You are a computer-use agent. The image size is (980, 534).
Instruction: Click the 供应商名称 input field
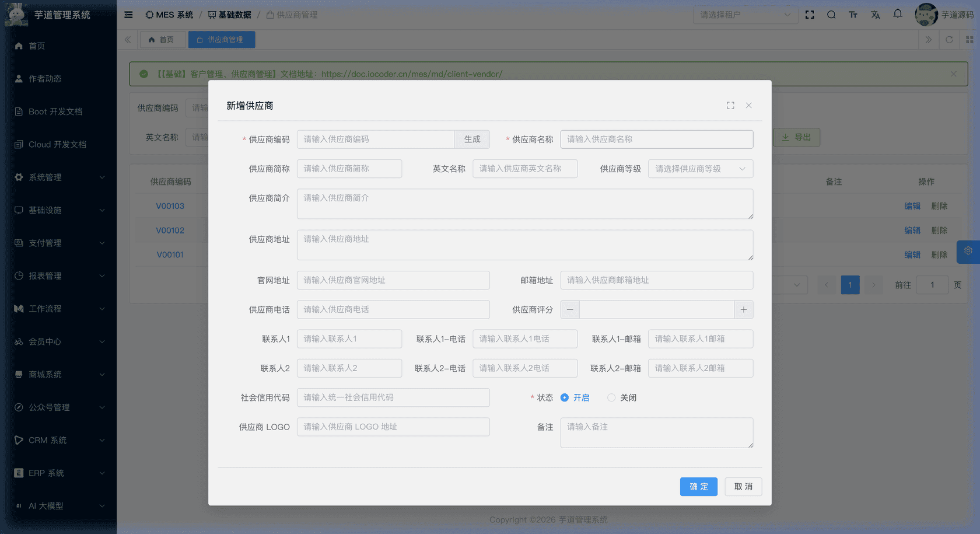[656, 139]
